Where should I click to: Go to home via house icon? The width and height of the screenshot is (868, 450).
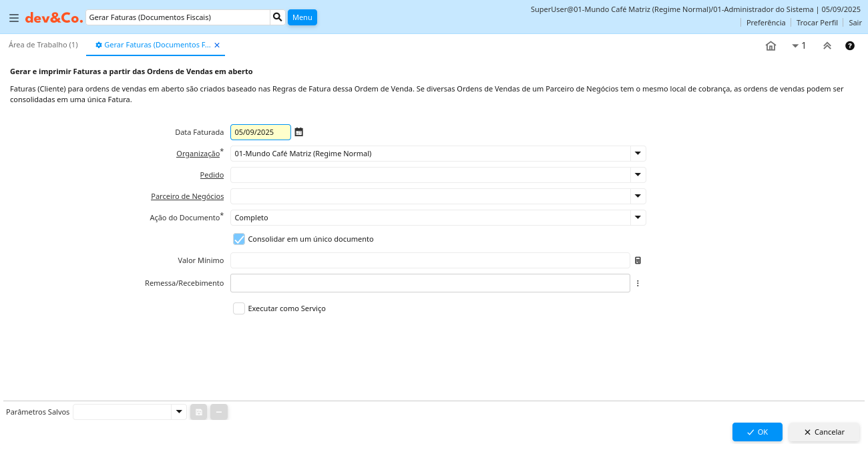(x=771, y=46)
